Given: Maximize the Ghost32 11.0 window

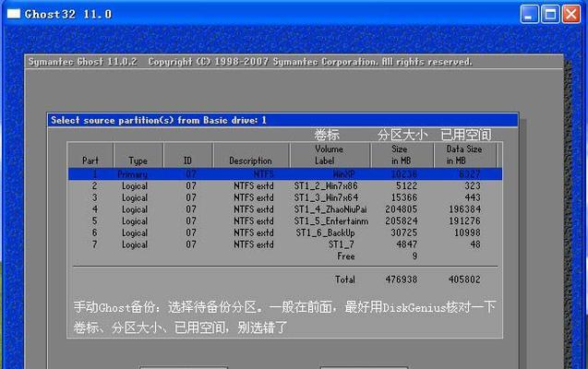Looking at the screenshot, I should click(x=550, y=15).
